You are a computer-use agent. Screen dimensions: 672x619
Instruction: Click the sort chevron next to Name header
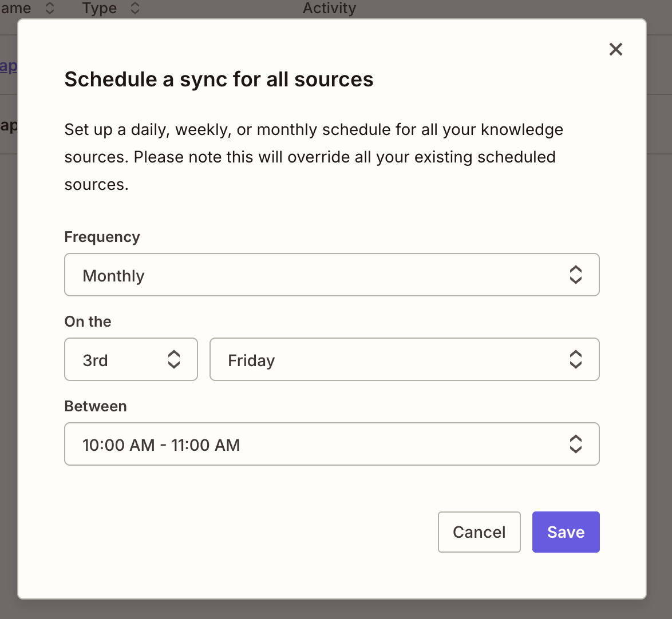50,8
